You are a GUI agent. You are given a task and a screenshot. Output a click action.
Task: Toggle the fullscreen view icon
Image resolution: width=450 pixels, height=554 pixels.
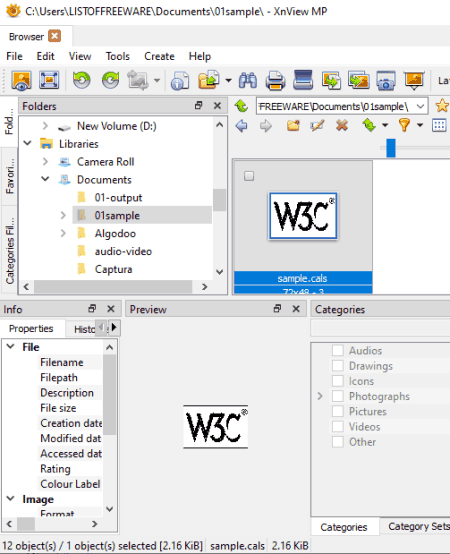pos(49,80)
